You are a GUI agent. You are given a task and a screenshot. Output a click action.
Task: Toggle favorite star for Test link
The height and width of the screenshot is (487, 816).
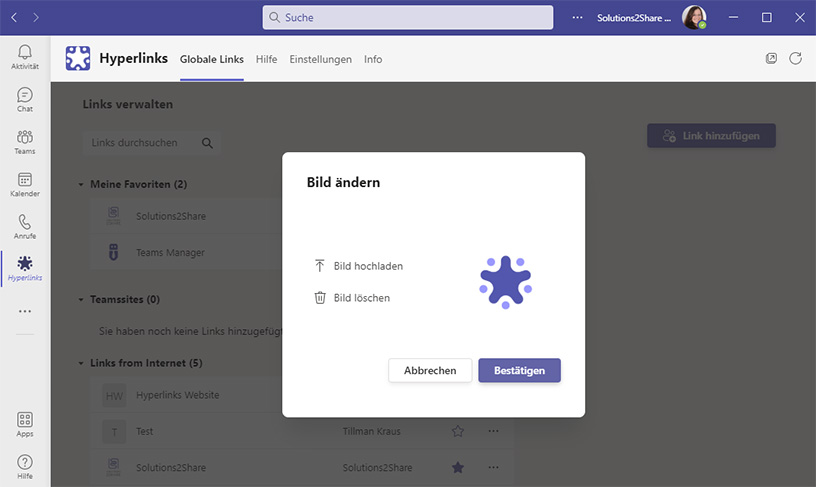point(457,431)
